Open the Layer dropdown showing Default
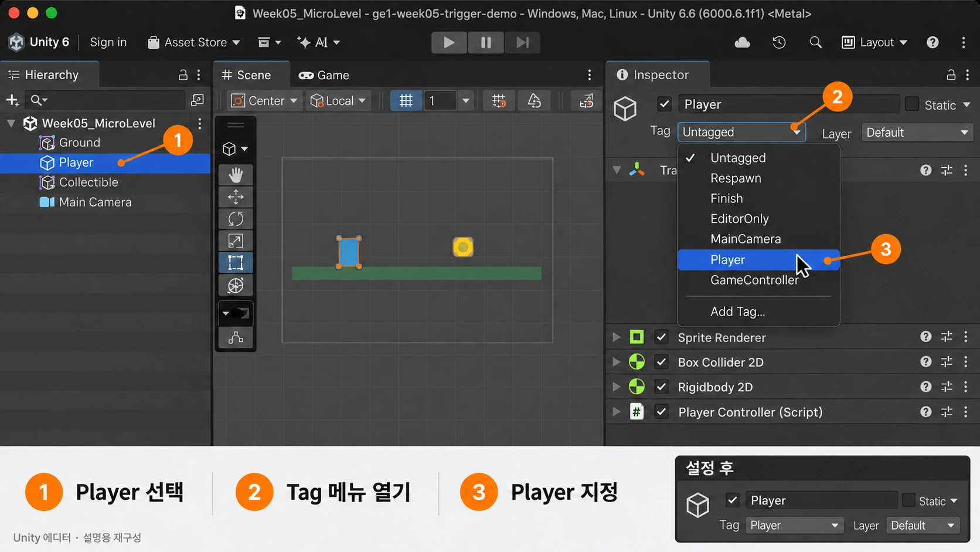The width and height of the screenshot is (980, 552). 917,133
